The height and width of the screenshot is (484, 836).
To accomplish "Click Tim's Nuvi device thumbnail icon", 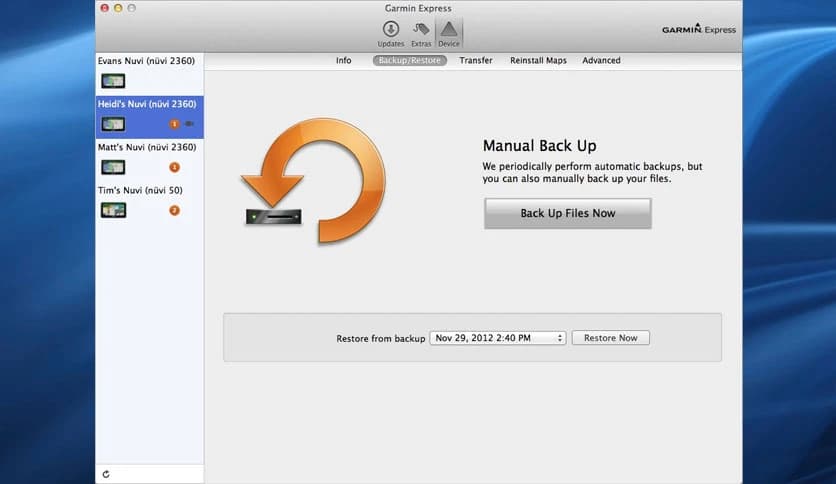I will pos(113,211).
